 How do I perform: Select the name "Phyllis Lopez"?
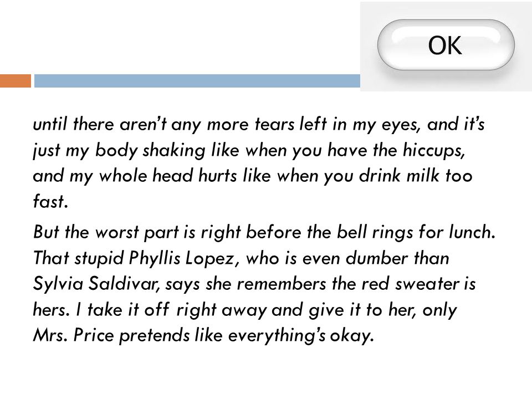tap(182, 259)
